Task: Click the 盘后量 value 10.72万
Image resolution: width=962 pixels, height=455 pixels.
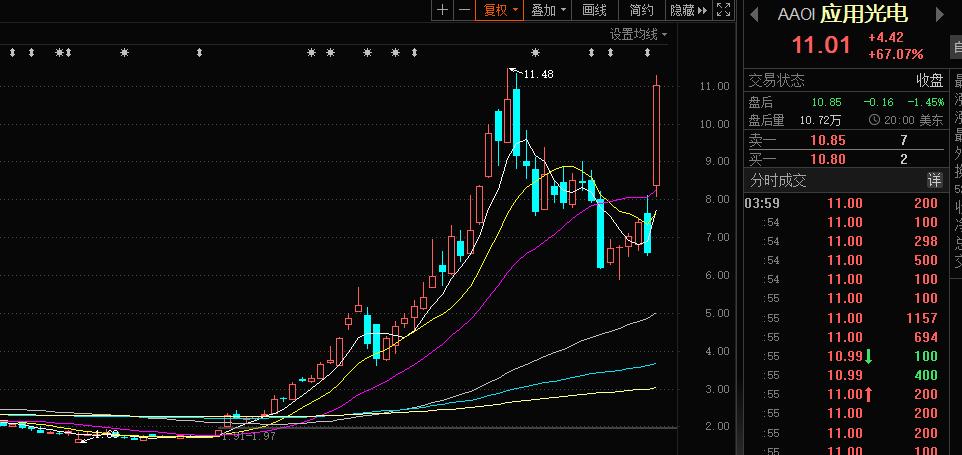Action: click(x=820, y=120)
